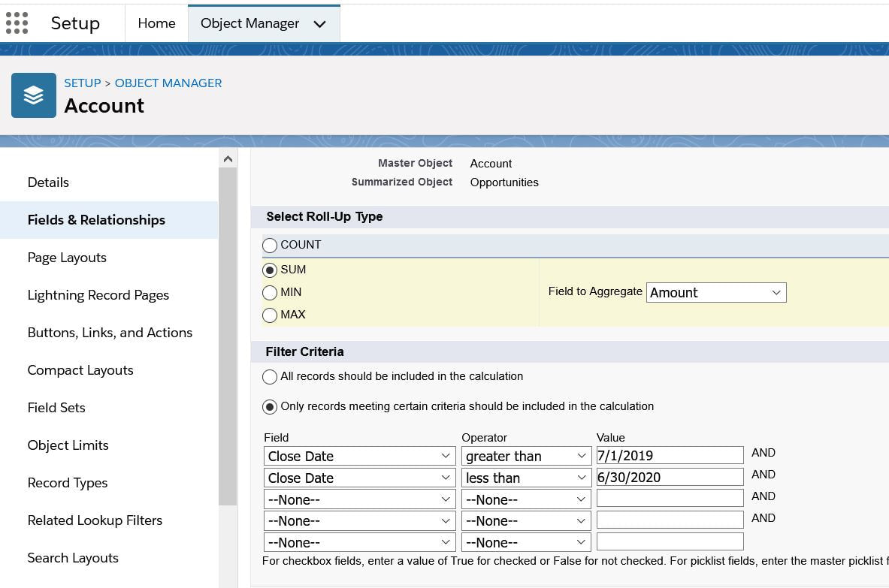The image size is (889, 588).
Task: Open Search Layouts section
Action: (73, 558)
